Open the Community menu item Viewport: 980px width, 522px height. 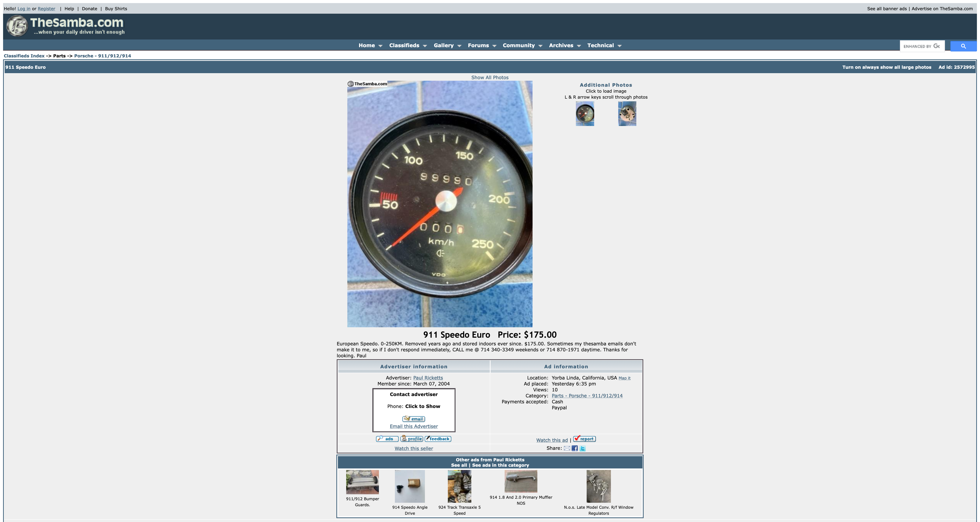tap(518, 45)
